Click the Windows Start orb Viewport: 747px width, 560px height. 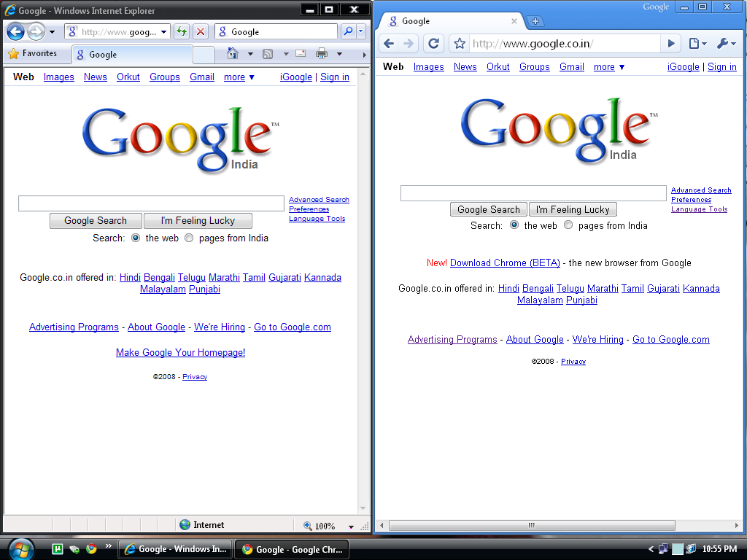pos(21,549)
